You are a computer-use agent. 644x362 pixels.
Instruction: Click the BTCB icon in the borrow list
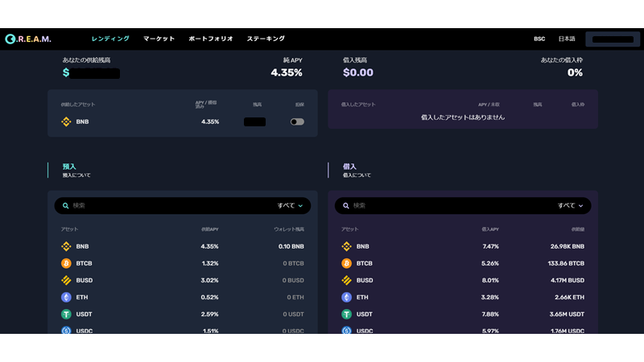point(347,263)
